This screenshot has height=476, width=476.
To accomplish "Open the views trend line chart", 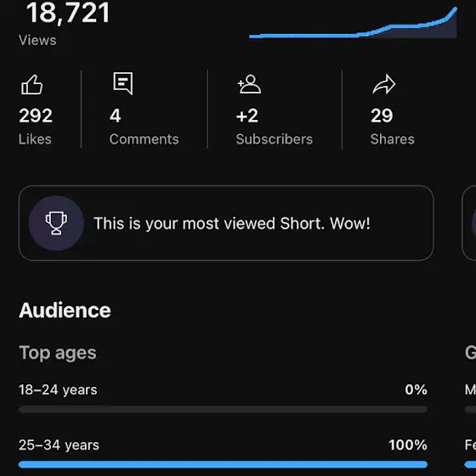I will pos(353,23).
